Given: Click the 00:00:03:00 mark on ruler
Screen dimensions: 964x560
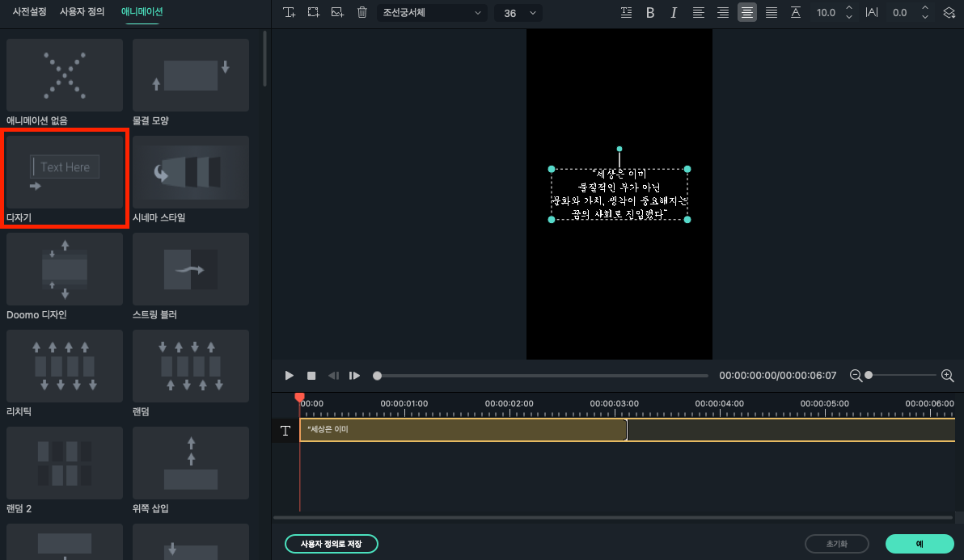Looking at the screenshot, I should tap(614, 403).
